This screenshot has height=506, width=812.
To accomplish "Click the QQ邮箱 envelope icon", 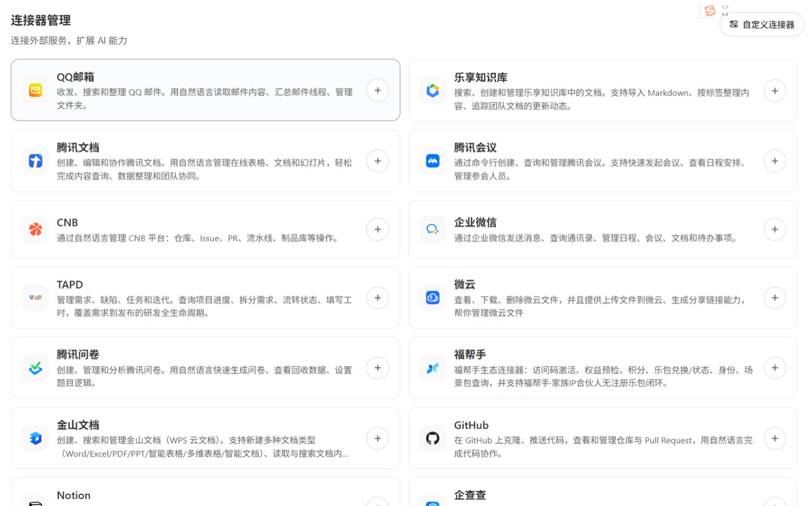I will click(x=36, y=91).
